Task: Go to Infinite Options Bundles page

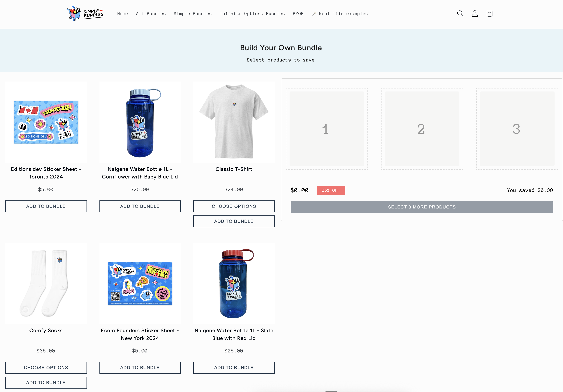Action: pos(252,14)
